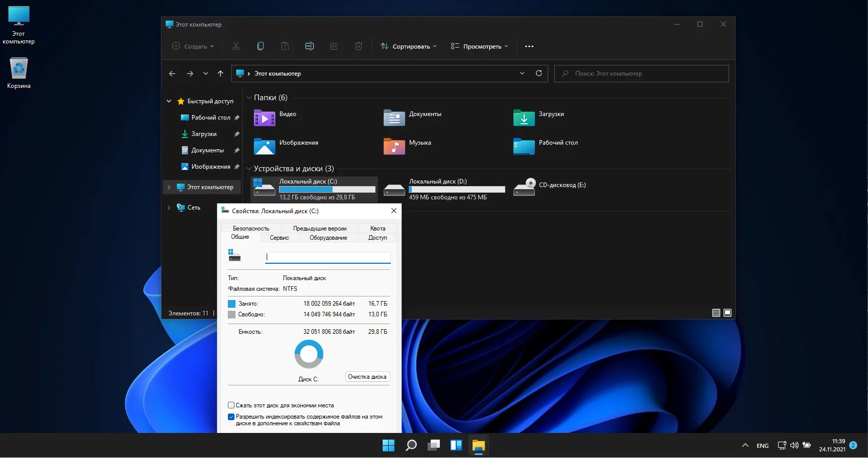The width and height of the screenshot is (868, 458).
Task: Enable 'Сжать этот диск' checkbox
Action: click(231, 405)
